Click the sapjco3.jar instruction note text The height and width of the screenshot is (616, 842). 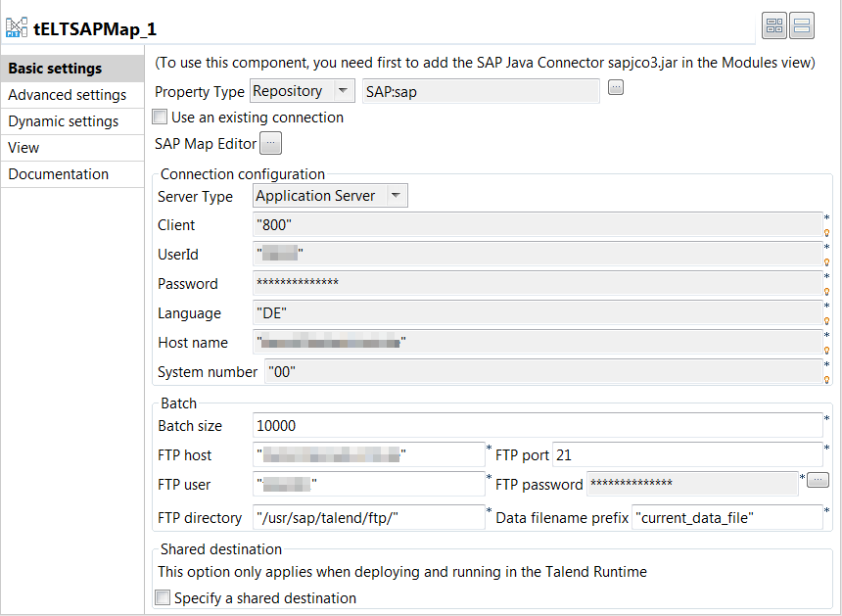[485, 63]
